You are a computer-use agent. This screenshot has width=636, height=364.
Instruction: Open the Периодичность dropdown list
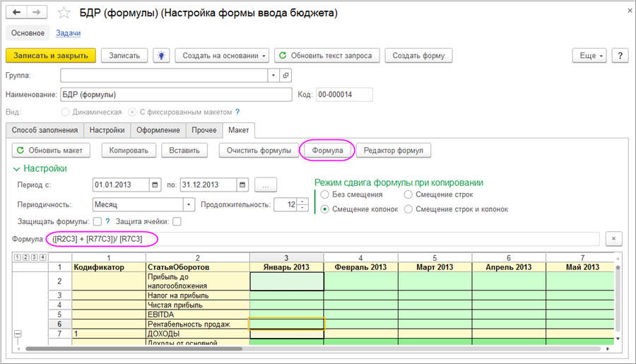189,204
